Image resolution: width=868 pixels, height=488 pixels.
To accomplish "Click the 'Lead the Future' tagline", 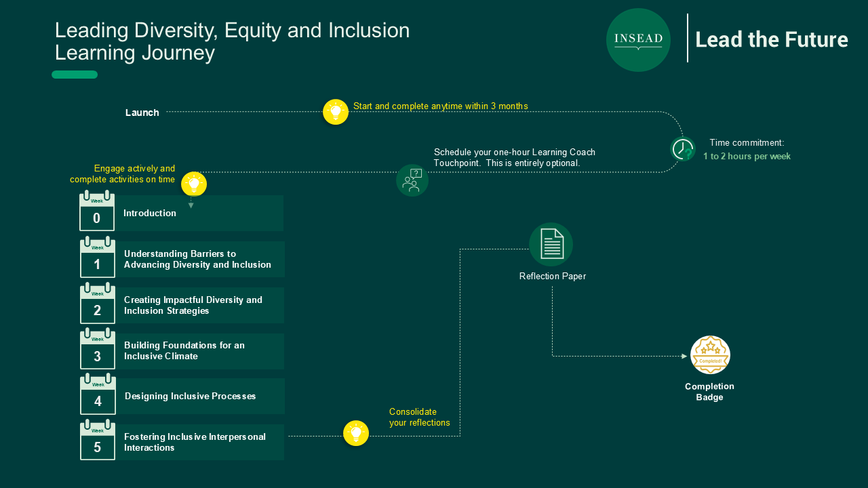I will tap(772, 39).
